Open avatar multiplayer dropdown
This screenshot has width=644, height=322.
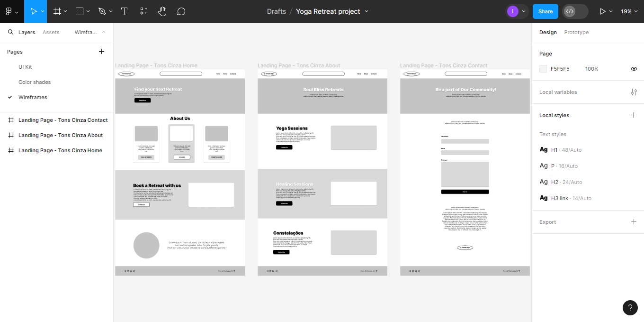click(x=523, y=11)
